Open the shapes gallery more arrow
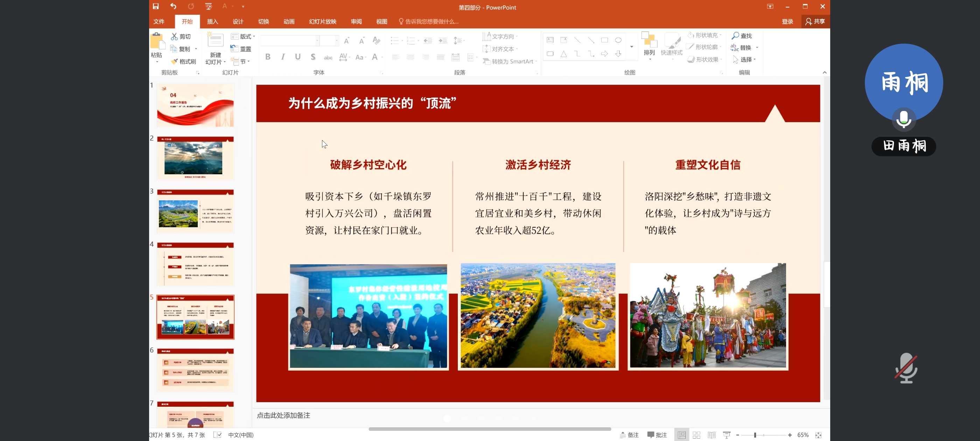 [631, 47]
